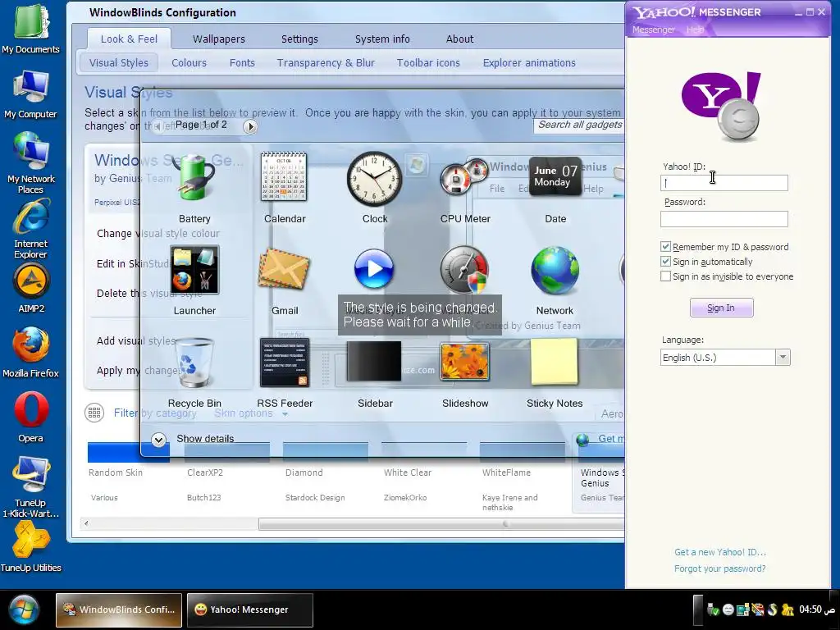Select the Network globe gadget
The height and width of the screenshot is (630, 840).
[555, 270]
